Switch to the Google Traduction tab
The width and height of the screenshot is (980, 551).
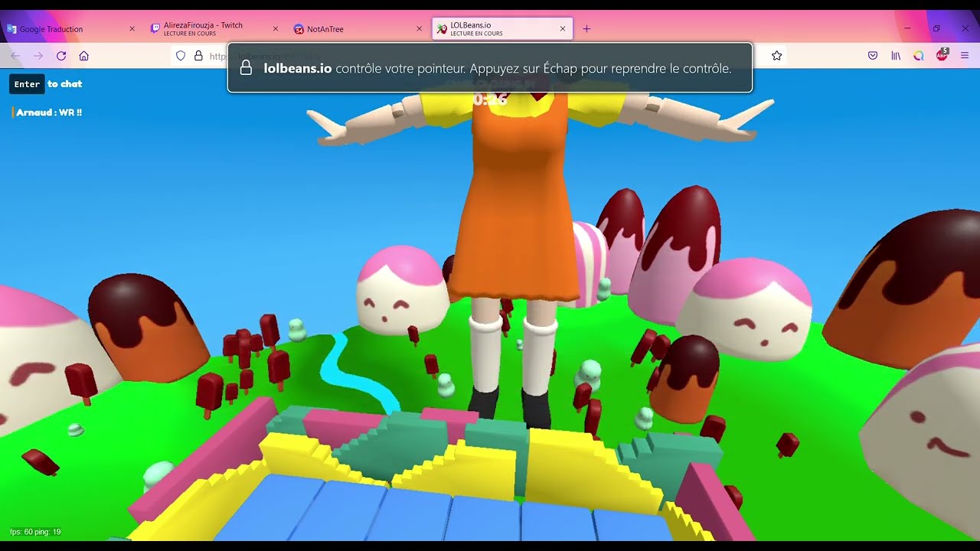point(71,29)
